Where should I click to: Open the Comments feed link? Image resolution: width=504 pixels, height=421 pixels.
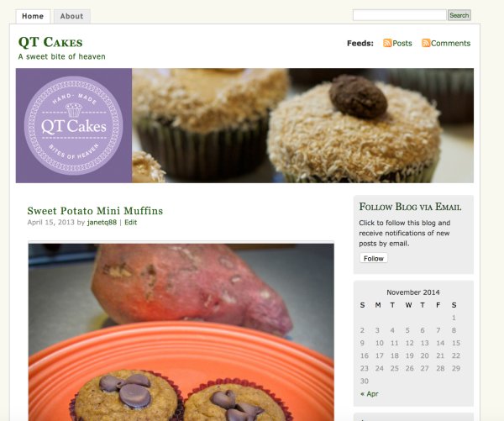coord(450,43)
